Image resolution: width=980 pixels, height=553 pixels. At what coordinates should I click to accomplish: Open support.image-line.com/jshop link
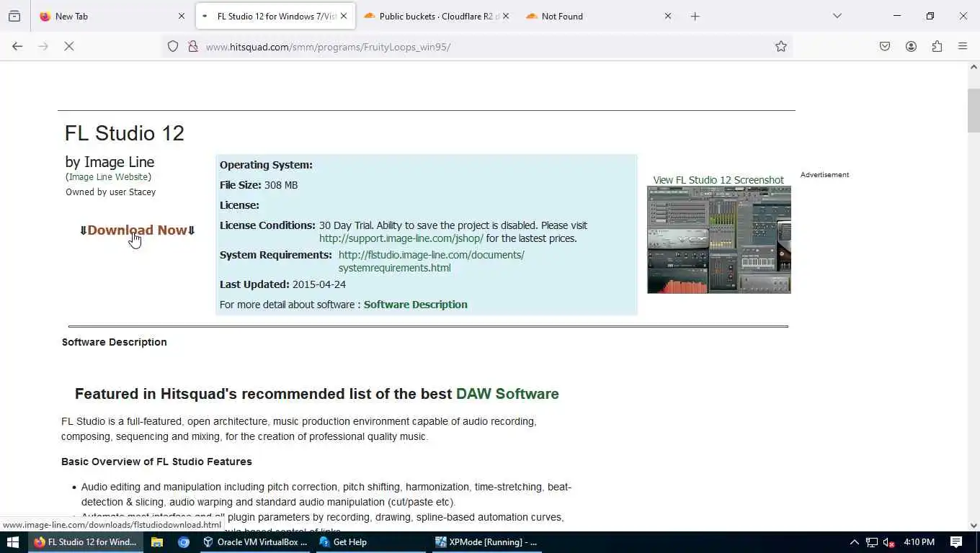tap(401, 238)
